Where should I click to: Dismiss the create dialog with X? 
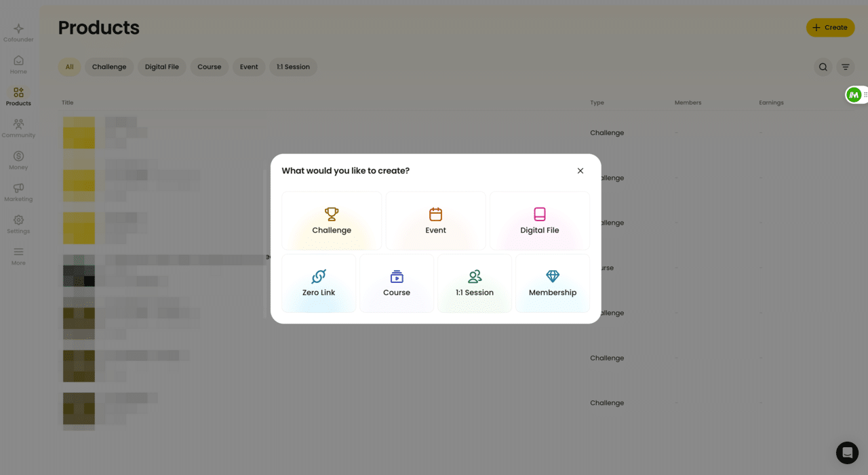pyautogui.click(x=580, y=170)
